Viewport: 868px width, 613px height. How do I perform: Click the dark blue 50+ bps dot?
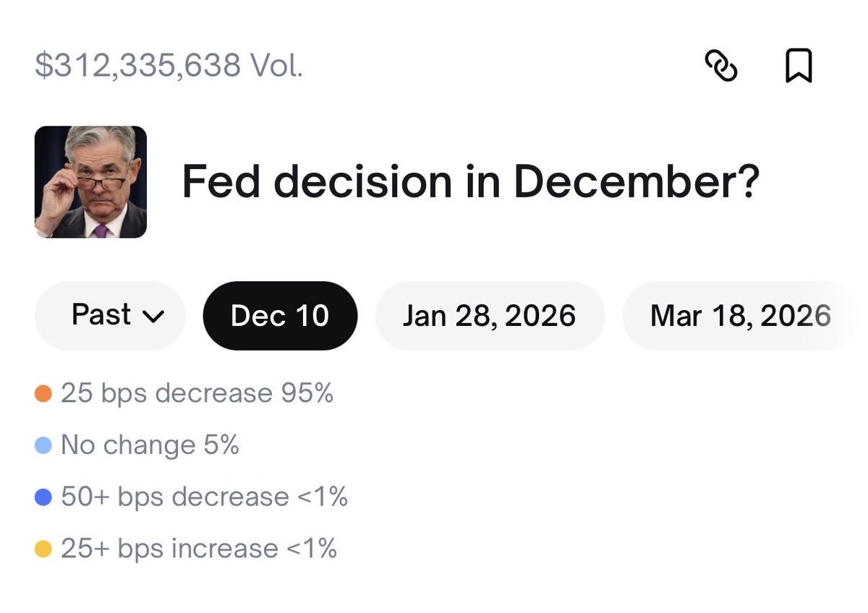tap(43, 497)
